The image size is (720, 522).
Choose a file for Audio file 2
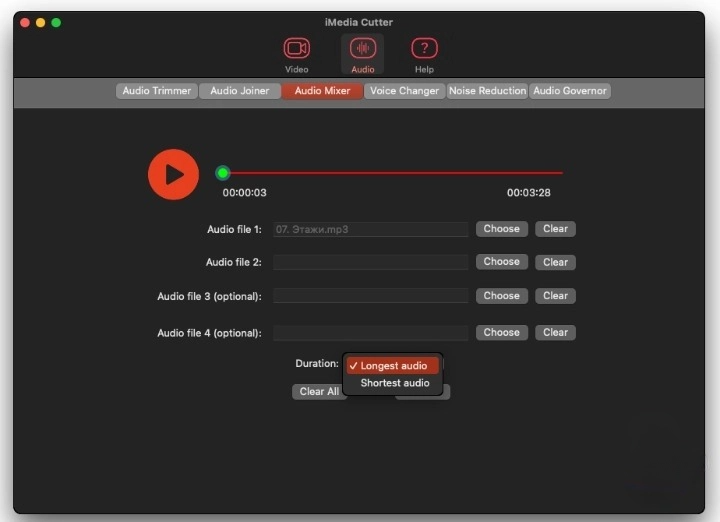click(x=501, y=262)
